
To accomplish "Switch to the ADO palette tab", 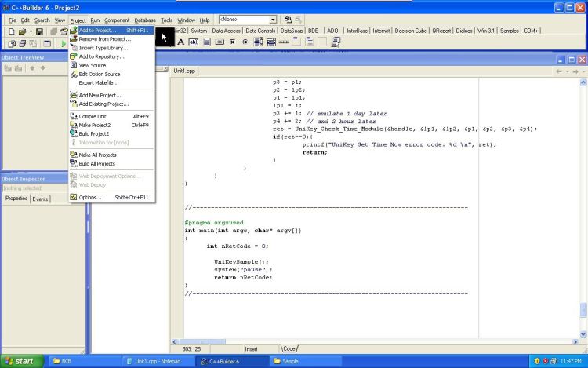I will coord(332,31).
